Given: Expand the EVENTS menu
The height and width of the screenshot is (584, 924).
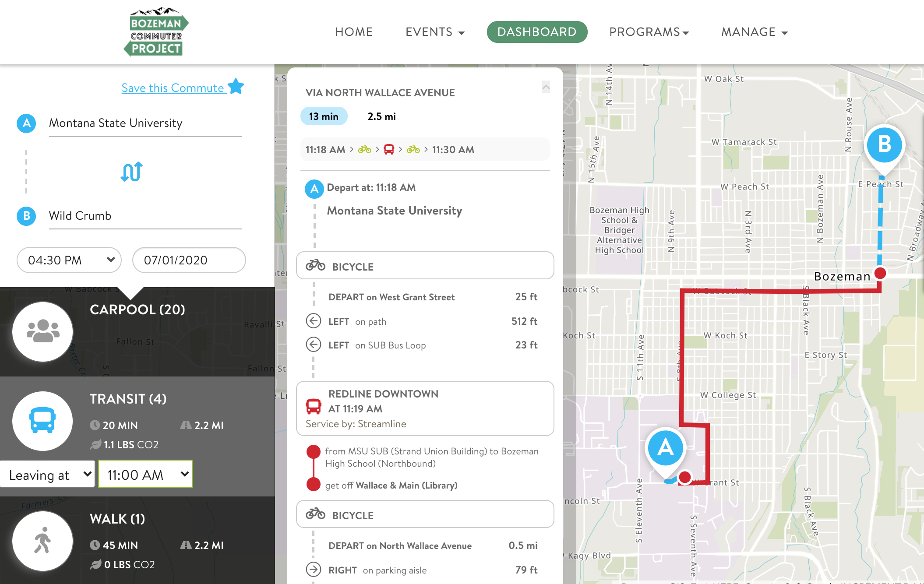Looking at the screenshot, I should (435, 32).
